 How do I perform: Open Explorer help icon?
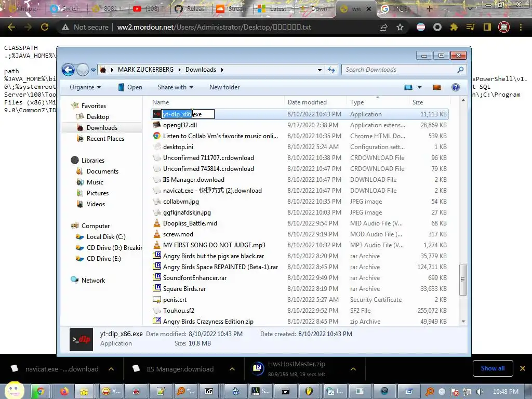(x=456, y=87)
